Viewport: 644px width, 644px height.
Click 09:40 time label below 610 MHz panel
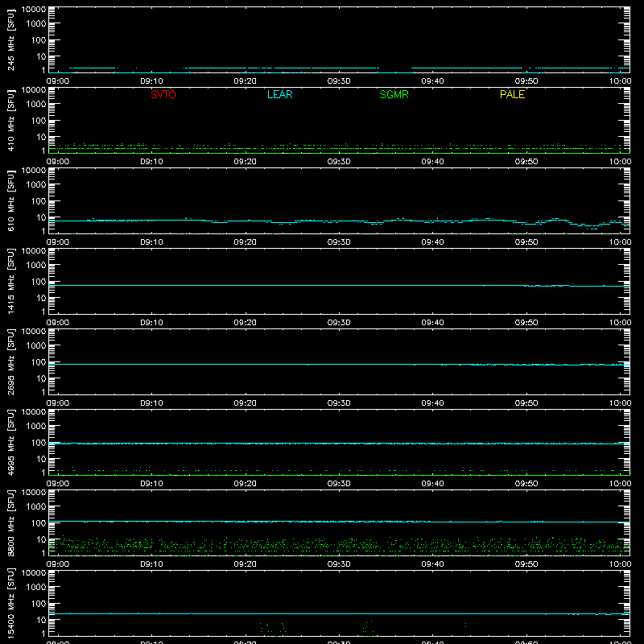tap(432, 242)
